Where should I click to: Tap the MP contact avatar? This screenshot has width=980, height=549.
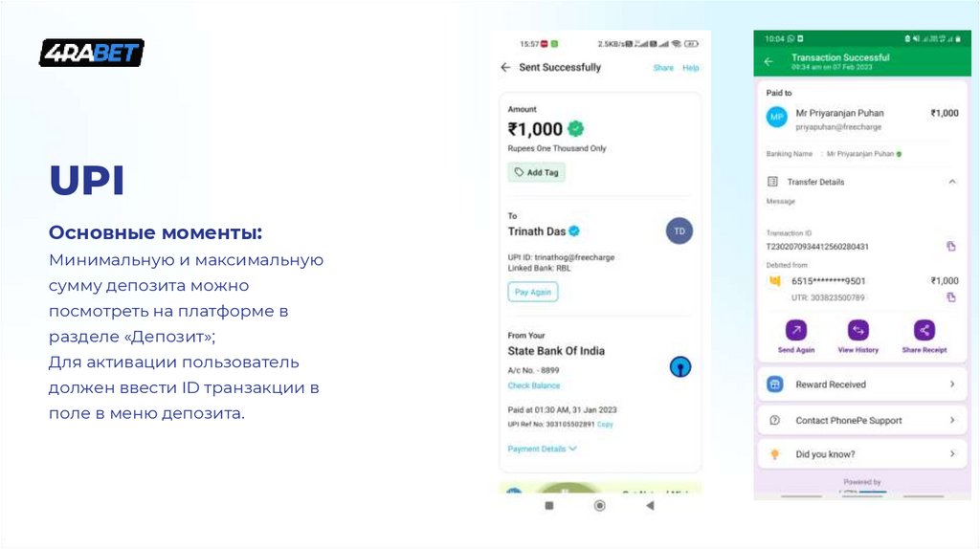pyautogui.click(x=777, y=118)
